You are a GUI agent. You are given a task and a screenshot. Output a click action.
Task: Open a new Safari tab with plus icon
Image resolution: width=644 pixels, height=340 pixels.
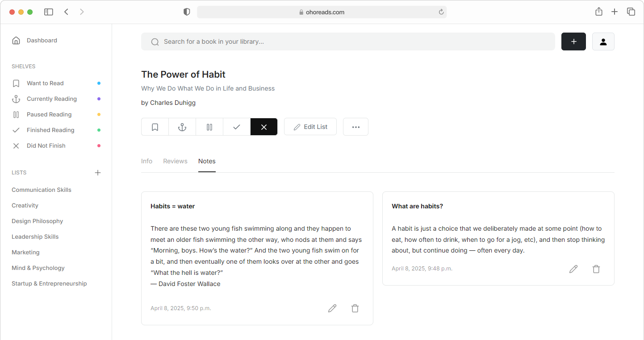tap(615, 12)
